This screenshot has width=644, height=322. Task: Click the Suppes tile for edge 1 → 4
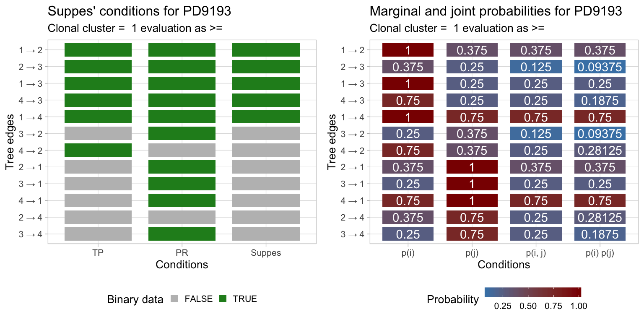pos(266,117)
